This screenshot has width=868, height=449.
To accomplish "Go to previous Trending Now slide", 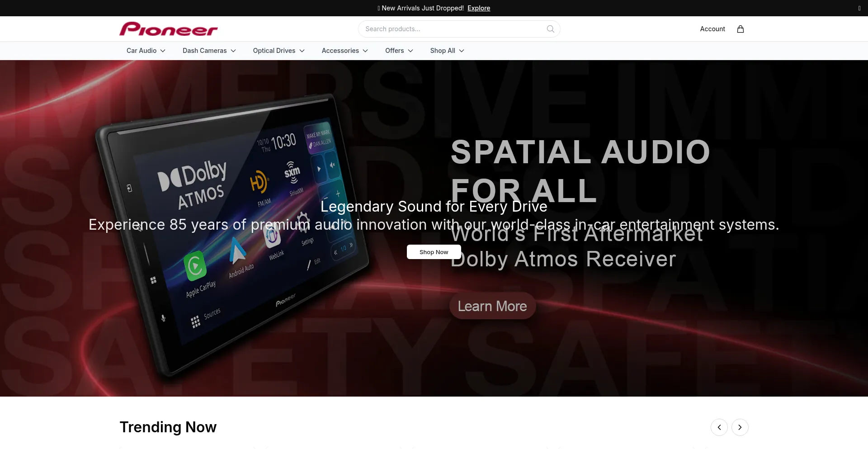I will click(719, 427).
